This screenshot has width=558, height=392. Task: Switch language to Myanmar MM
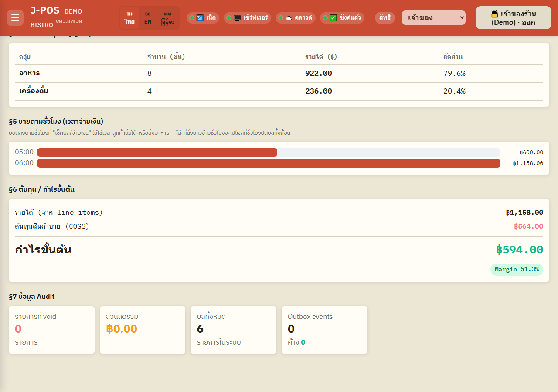168,18
